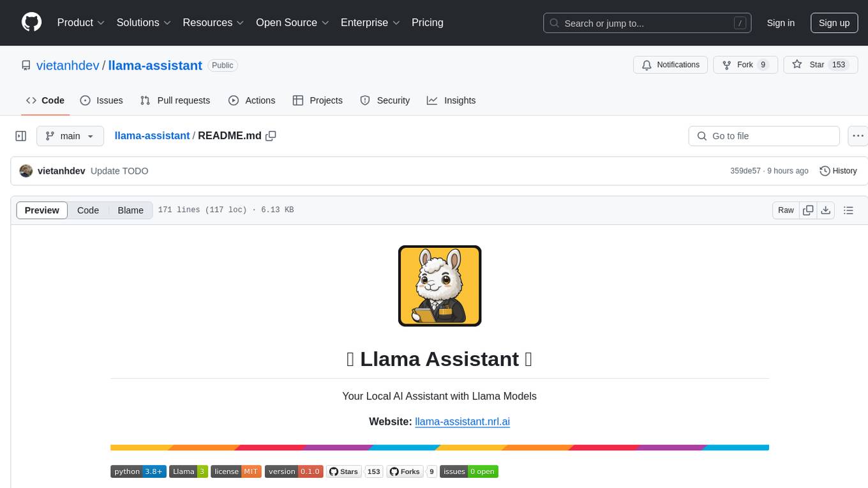Viewport: 868px width, 488px height.
Task: Click the Notifications bell button
Action: 671,65
